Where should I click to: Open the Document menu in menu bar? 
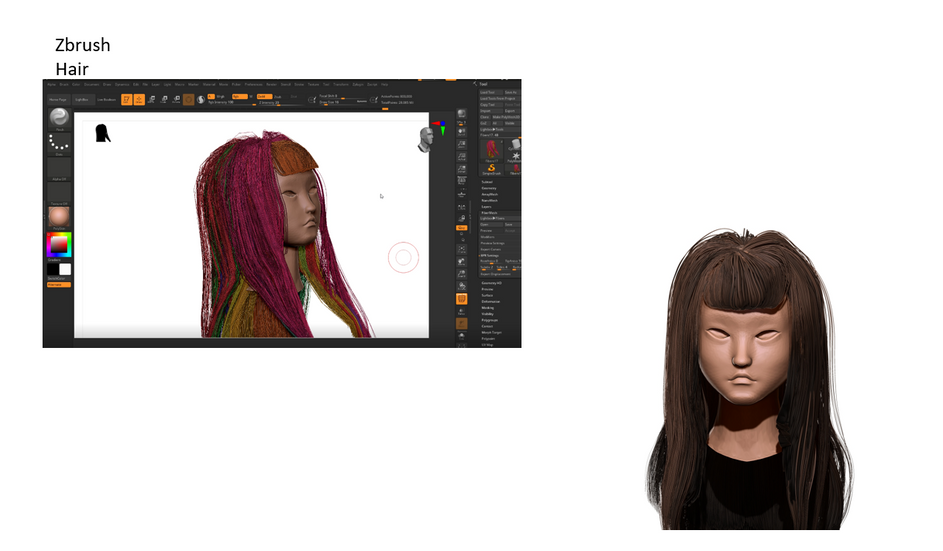pos(91,84)
